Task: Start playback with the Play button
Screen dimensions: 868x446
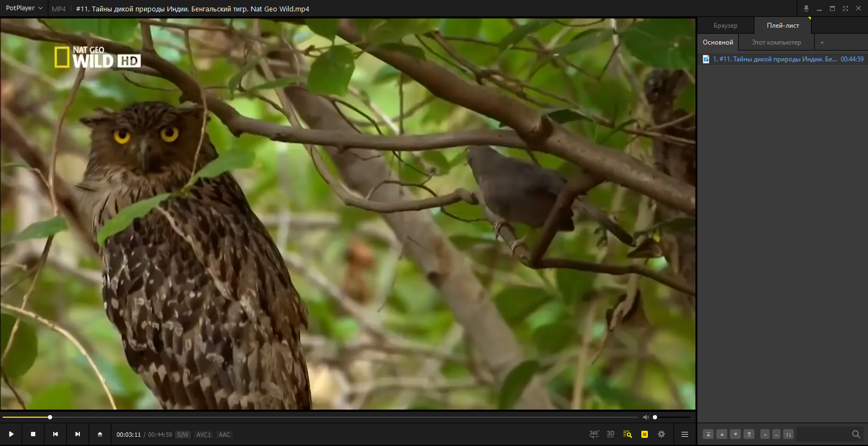Action: point(11,434)
